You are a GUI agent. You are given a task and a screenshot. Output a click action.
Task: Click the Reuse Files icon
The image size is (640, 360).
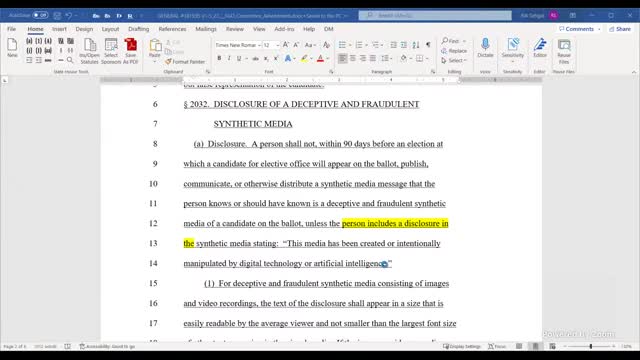pyautogui.click(x=564, y=51)
